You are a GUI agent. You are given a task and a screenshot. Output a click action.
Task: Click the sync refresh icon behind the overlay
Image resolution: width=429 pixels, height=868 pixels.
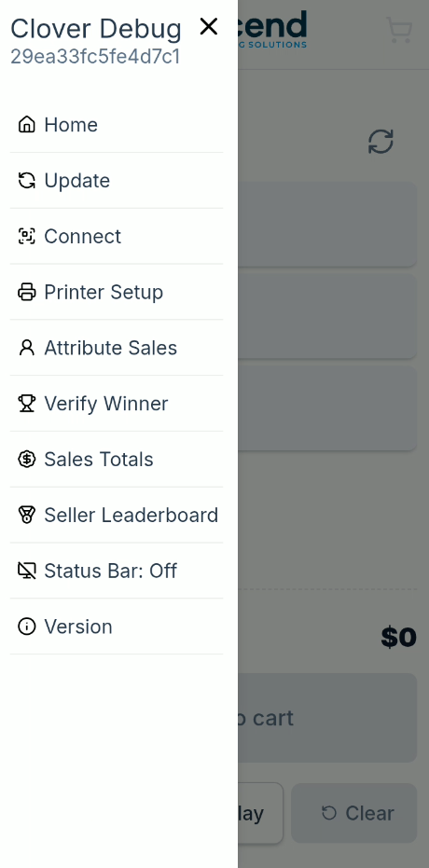point(381,142)
